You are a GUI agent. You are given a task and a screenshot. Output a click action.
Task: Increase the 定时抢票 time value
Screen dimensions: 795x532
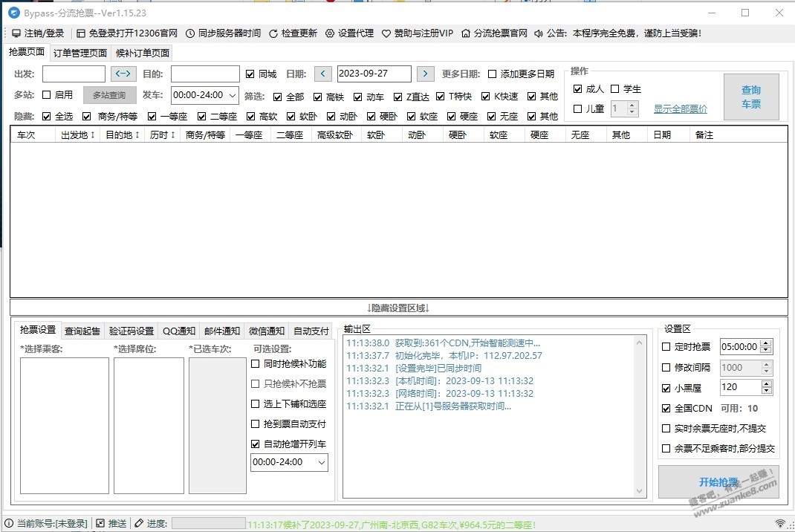click(767, 343)
